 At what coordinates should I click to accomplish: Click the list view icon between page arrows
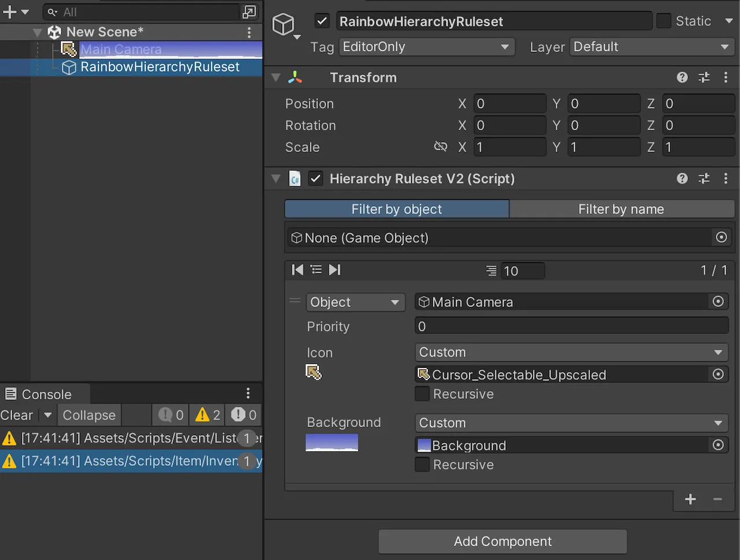pos(316,270)
